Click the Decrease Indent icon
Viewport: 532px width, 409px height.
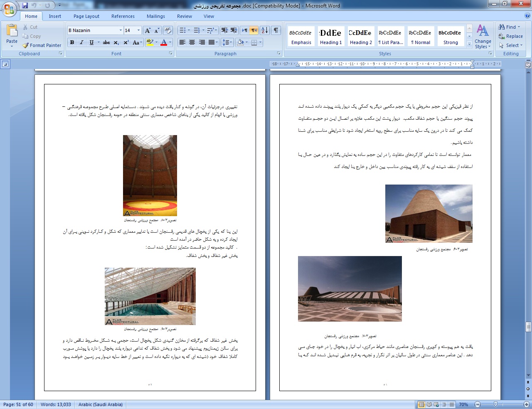tap(224, 30)
